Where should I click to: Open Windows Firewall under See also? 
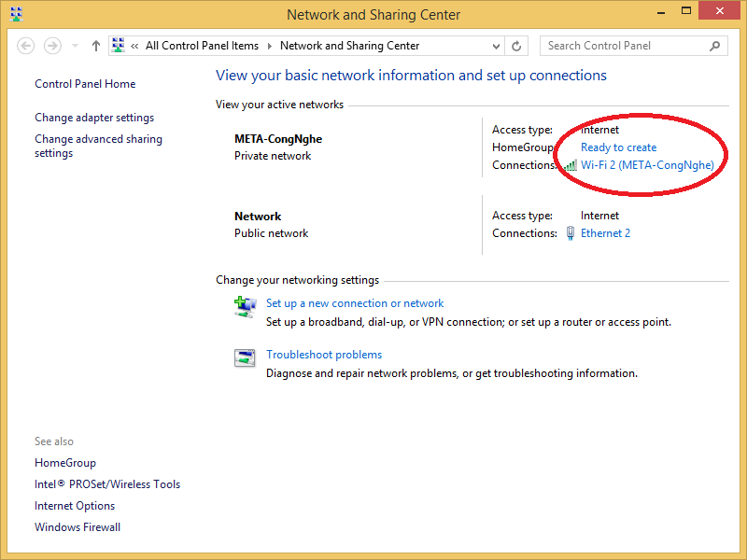[78, 527]
